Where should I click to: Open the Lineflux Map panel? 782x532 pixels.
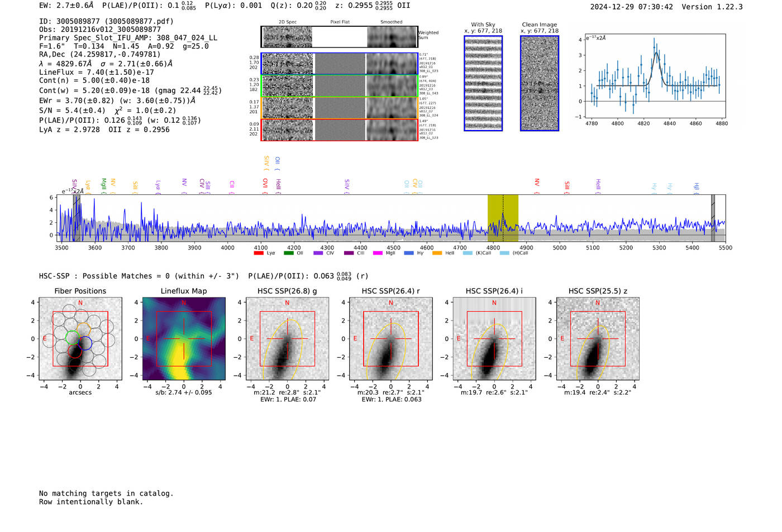[184, 339]
